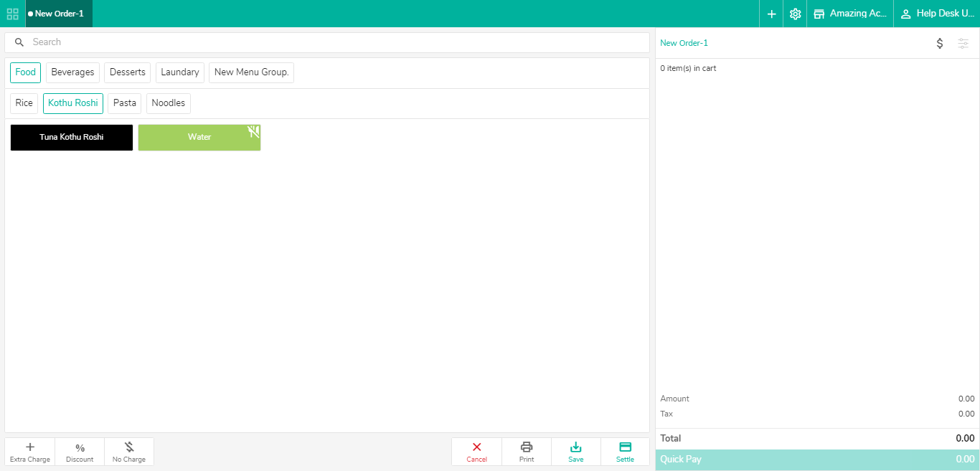Click the Amount label

click(x=675, y=399)
